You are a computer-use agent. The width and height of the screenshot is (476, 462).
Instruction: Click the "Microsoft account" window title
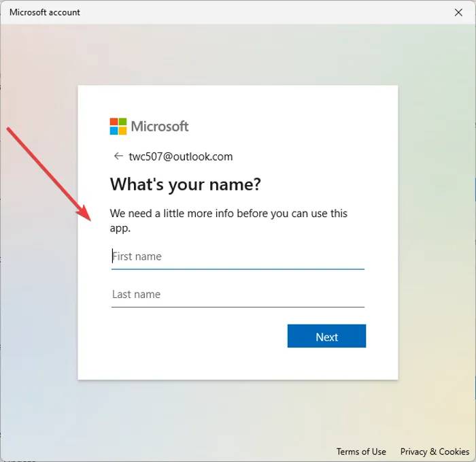(45, 12)
